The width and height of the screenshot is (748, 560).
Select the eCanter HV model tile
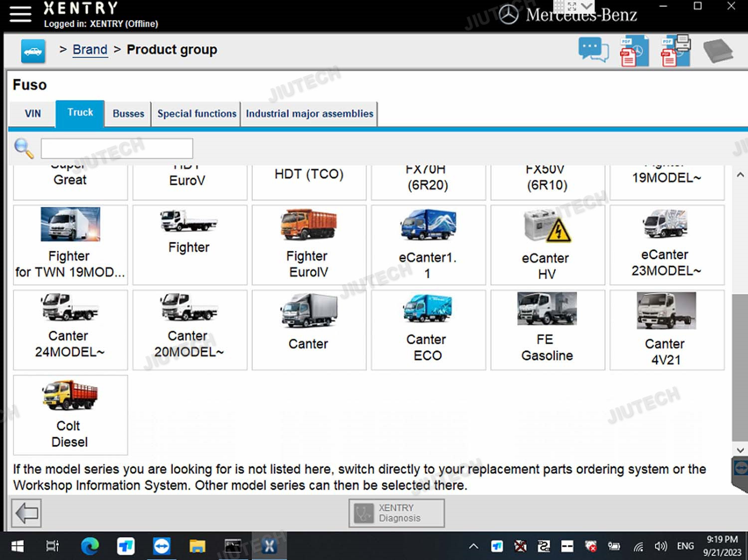pyautogui.click(x=547, y=245)
